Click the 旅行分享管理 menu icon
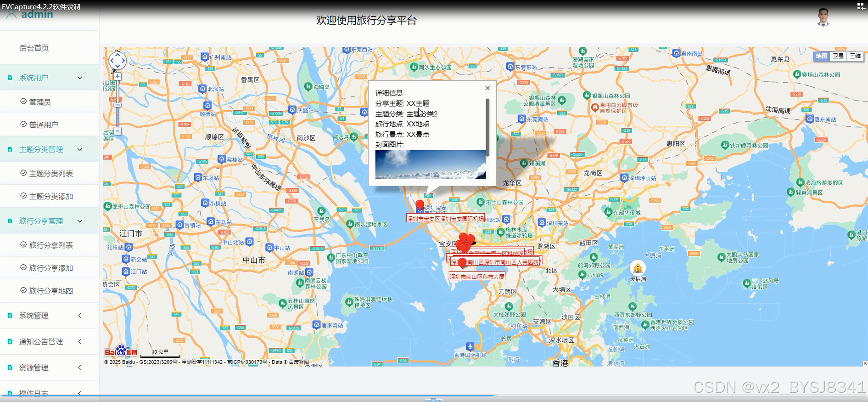 (10, 221)
